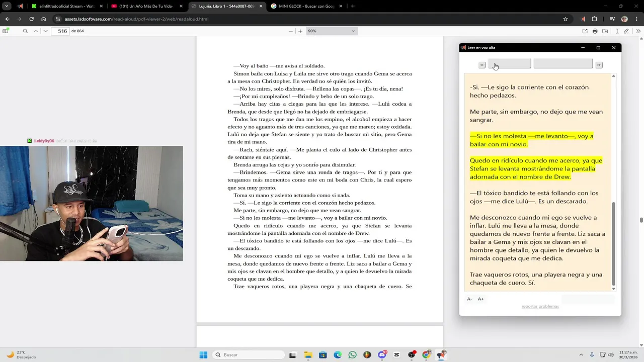Click read-aloud panel scrollbar up arrow
The height and width of the screenshot is (362, 644).
click(x=614, y=76)
